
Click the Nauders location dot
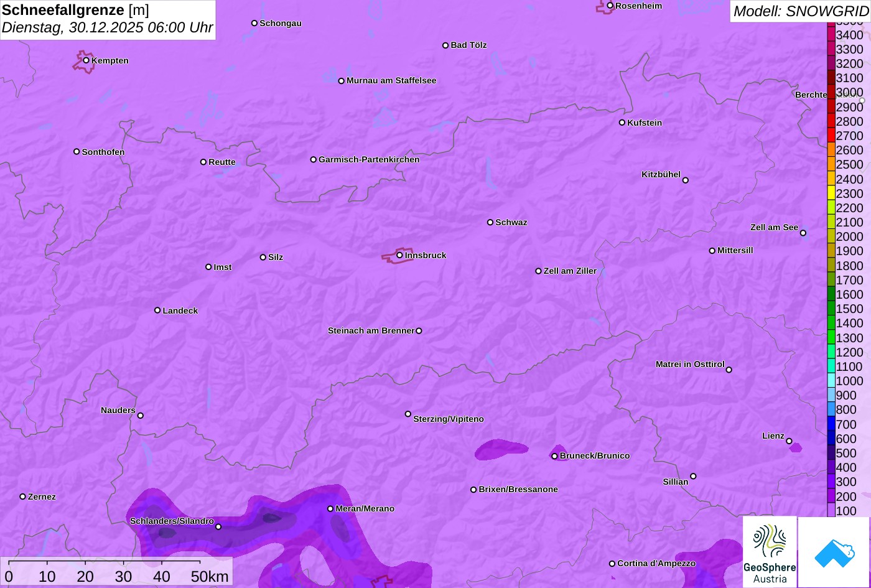[141, 416]
